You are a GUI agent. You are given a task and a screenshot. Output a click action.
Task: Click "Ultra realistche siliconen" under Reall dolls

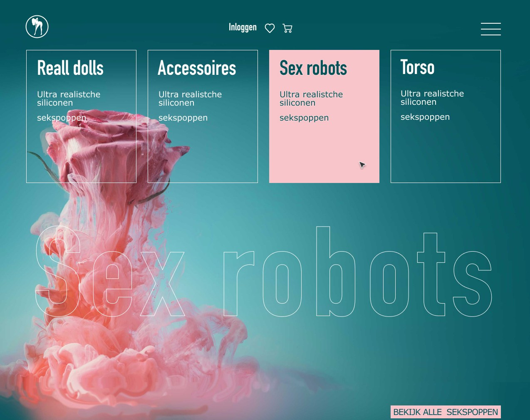69,99
